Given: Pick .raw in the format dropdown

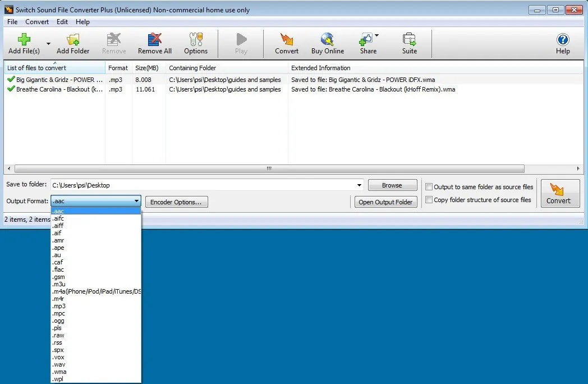Looking at the screenshot, I should 96,335.
